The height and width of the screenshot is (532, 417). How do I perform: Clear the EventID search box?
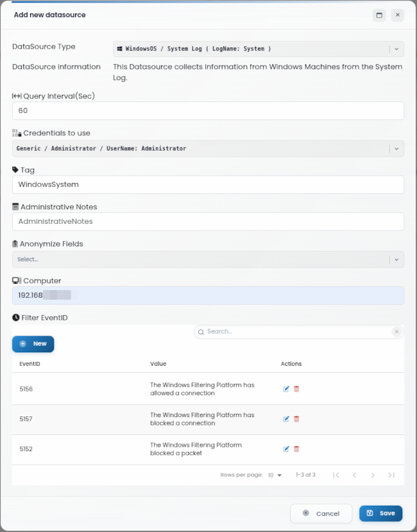396,332
